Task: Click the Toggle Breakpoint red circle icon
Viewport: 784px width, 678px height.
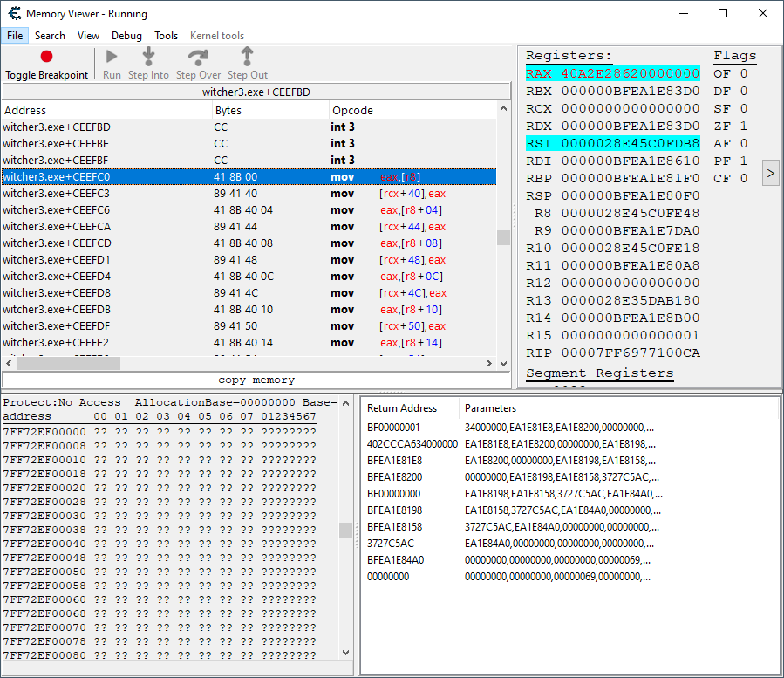Action: 46,57
